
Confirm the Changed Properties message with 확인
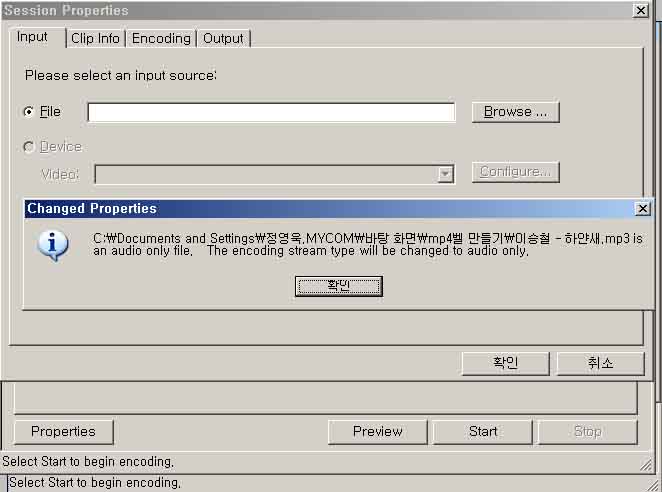click(339, 286)
